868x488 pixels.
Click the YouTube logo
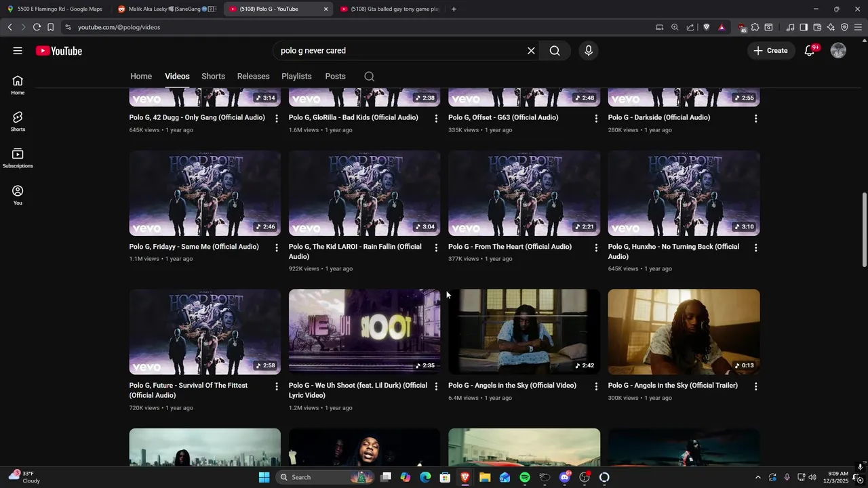click(59, 51)
